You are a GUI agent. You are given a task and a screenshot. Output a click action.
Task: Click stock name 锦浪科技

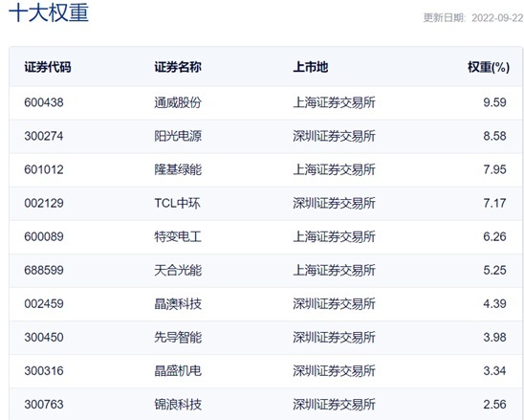point(178,405)
